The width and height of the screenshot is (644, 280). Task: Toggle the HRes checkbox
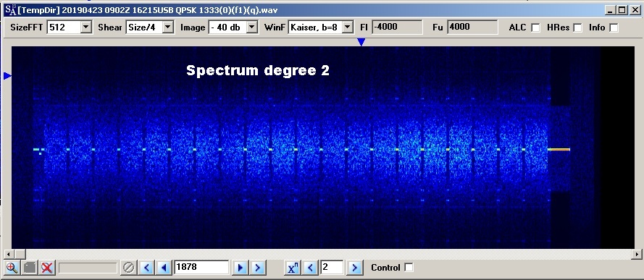point(577,28)
